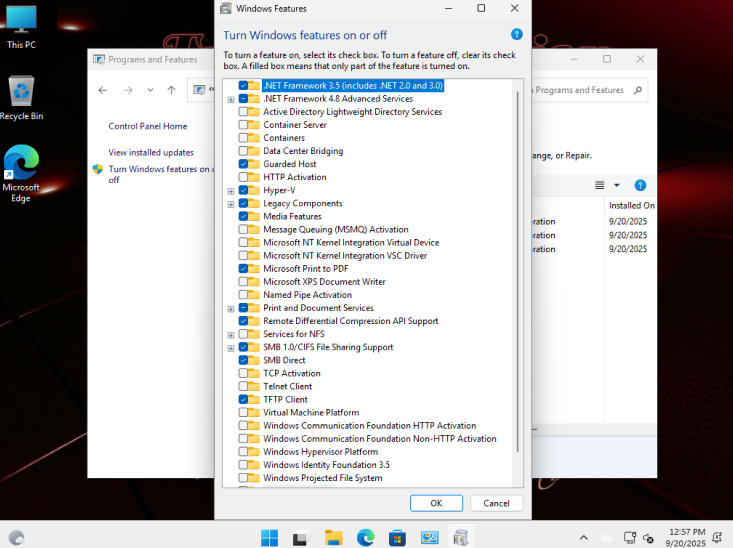This screenshot has height=548, width=733.
Task: Click the Search Programs and Features field
Action: (x=580, y=90)
